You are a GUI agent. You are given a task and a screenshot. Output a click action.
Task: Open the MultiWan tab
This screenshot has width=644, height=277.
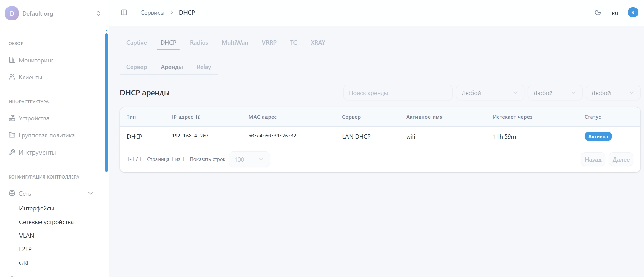[x=235, y=43]
